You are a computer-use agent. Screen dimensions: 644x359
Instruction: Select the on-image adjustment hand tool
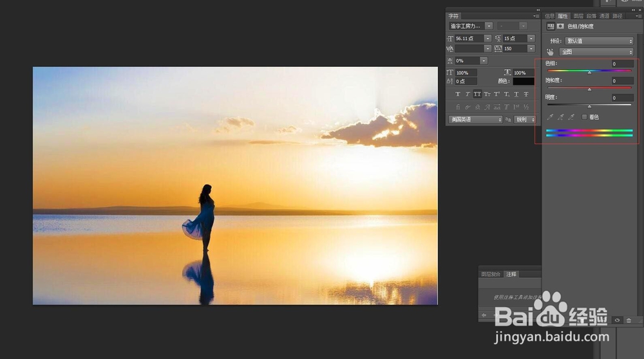pyautogui.click(x=551, y=52)
